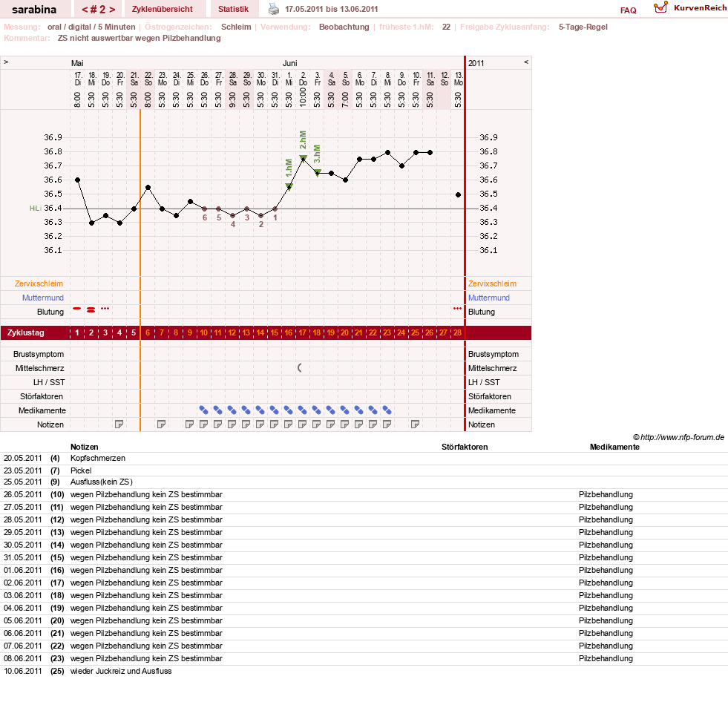Go to next cycle with '>' arrow
This screenshot has height=728, width=728.
[x=112, y=10]
